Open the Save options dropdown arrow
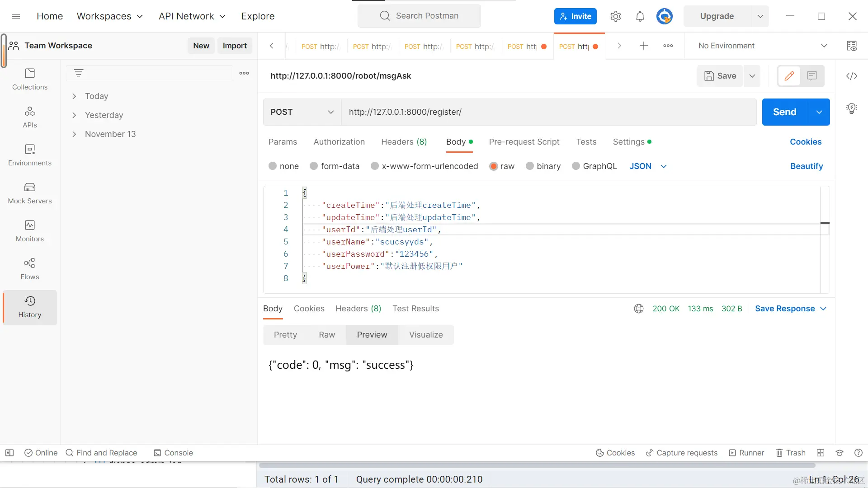Viewport: 868px width, 488px height. (752, 76)
